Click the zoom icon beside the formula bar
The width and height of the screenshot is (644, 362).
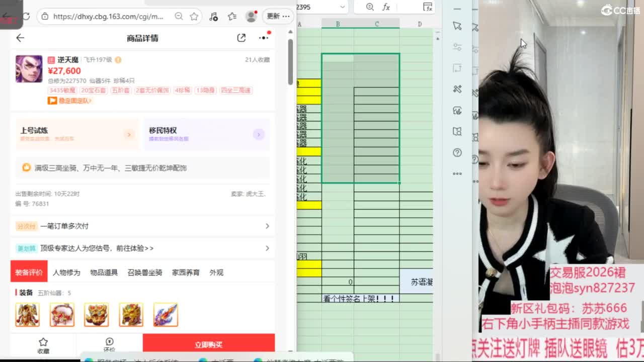pos(370,7)
